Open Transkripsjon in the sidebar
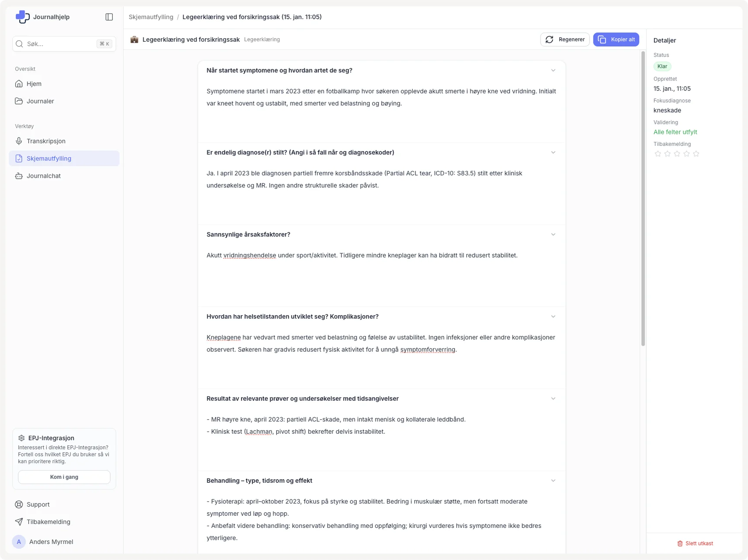748x560 pixels. tap(46, 141)
